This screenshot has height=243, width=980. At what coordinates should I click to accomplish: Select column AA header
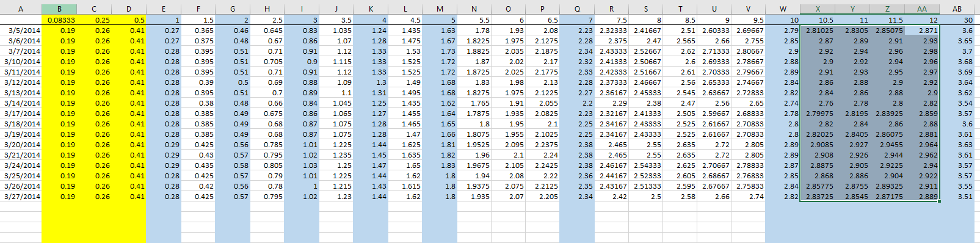[x=922, y=9]
